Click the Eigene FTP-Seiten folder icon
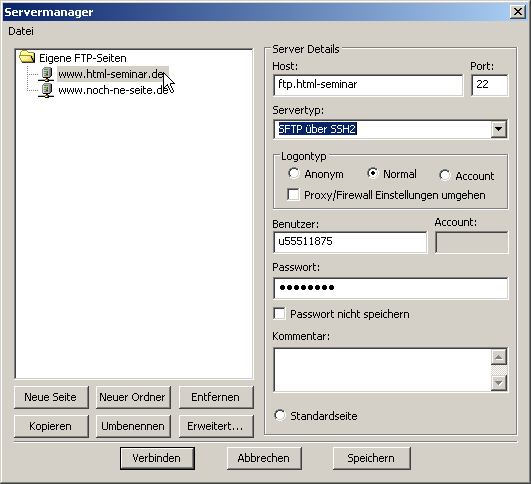Screen dimensions: 531x484 click(x=27, y=57)
